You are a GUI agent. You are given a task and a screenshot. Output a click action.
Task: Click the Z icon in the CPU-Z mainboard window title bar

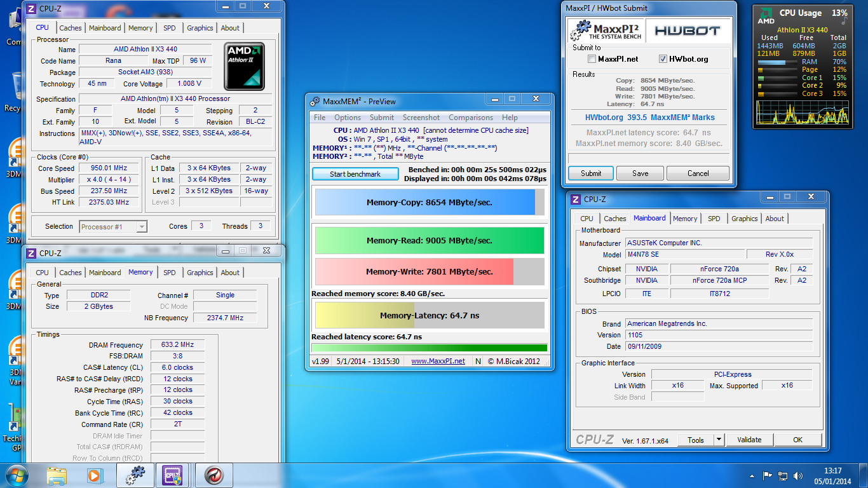[x=576, y=199]
